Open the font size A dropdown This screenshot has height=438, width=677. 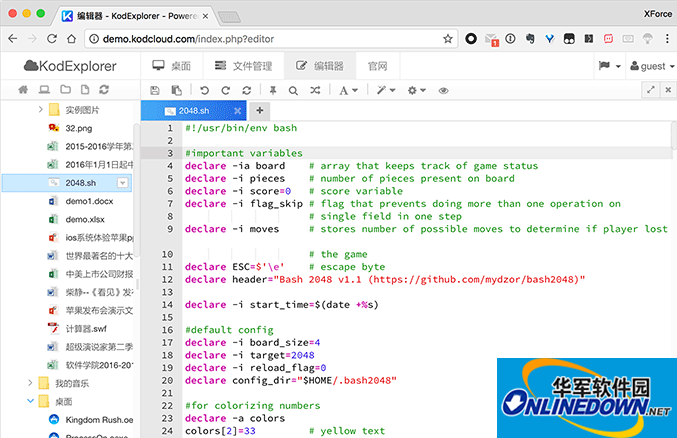point(348,90)
